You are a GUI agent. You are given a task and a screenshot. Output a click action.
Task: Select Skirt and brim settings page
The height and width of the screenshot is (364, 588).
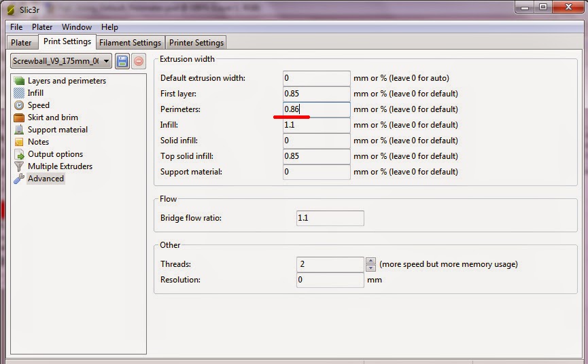pos(53,117)
